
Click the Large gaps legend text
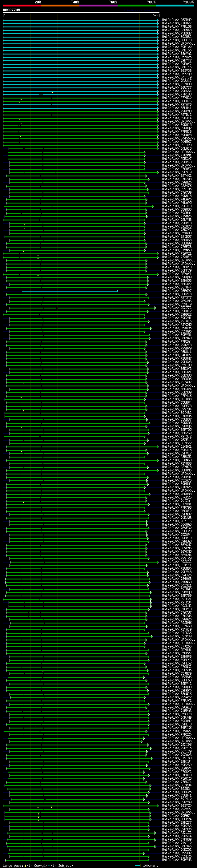(38, 865)
